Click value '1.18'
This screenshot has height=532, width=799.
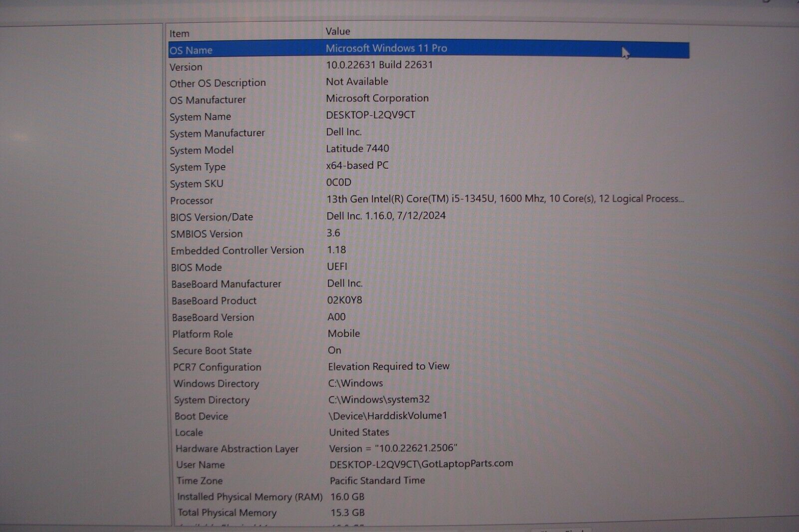(x=337, y=250)
